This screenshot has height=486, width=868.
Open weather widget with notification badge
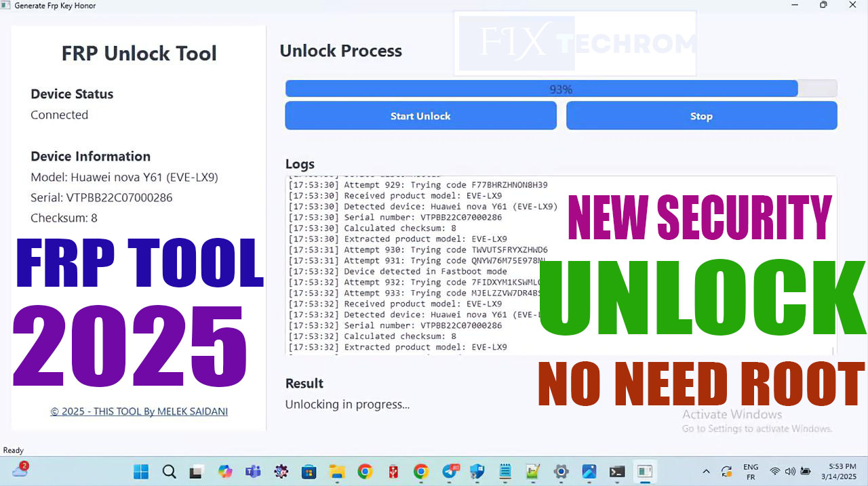pos(20,470)
